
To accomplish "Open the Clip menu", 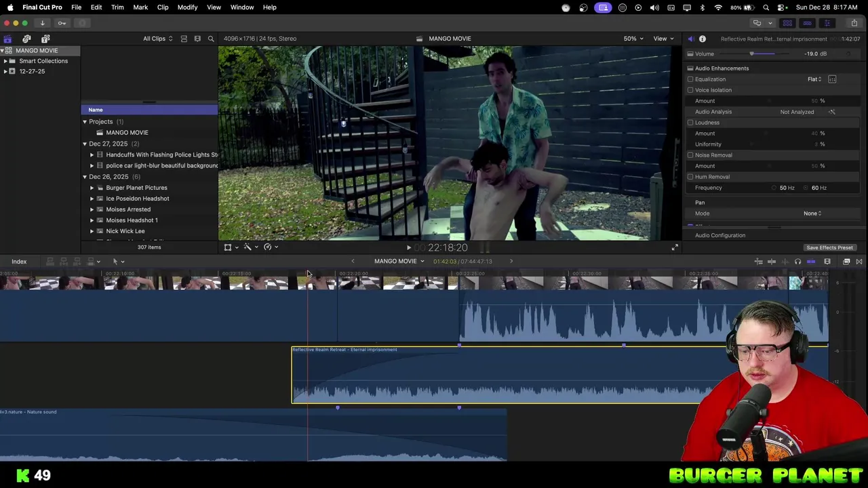I will 163,7.
